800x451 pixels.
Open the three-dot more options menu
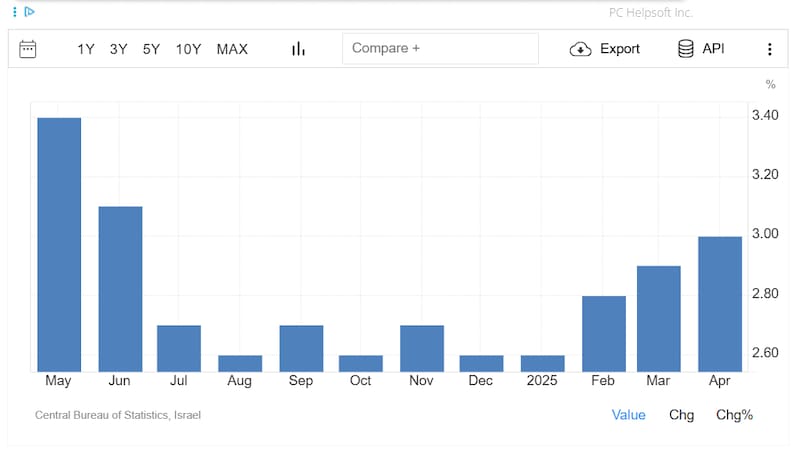pyautogui.click(x=769, y=49)
